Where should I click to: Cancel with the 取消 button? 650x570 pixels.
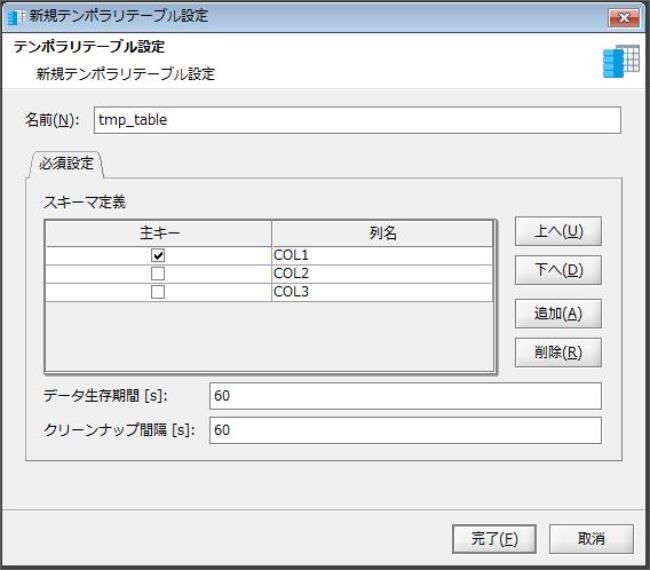591,538
